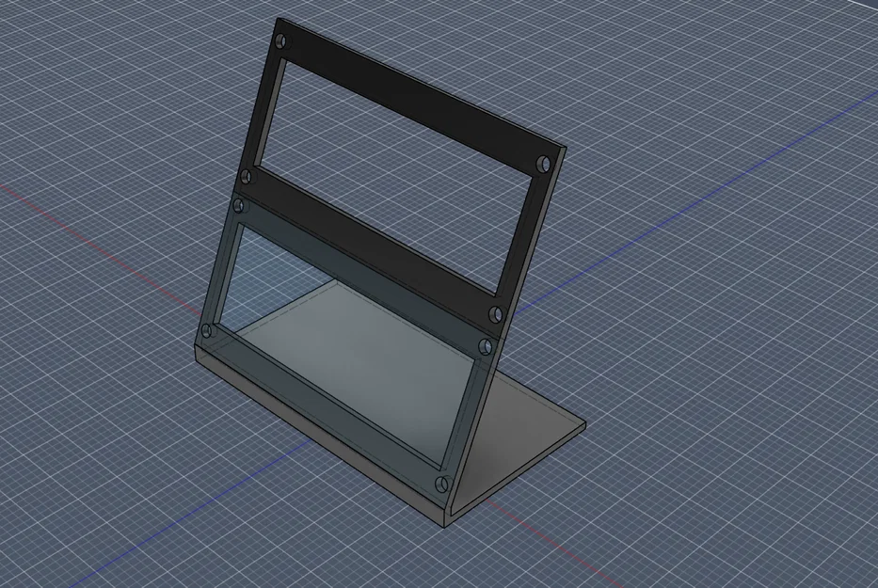Pick the top-right screw hole on dark frame
Image resolution: width=878 pixels, height=588 pixels.
[544, 164]
